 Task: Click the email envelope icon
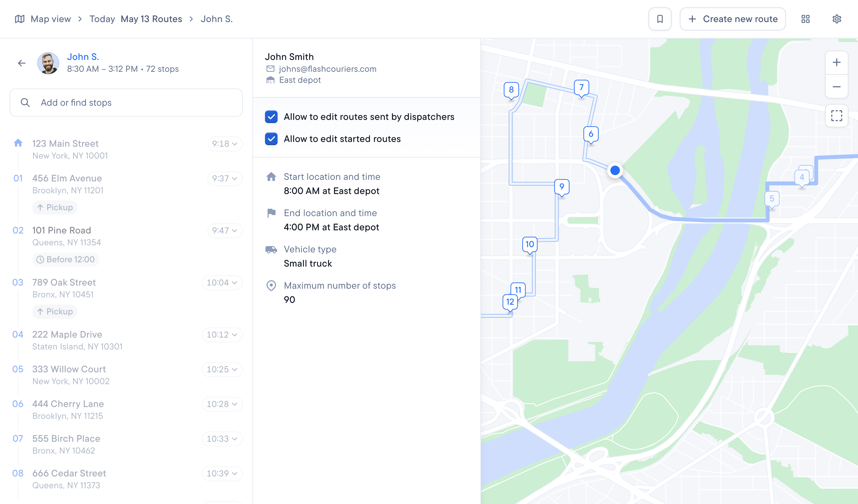click(270, 69)
